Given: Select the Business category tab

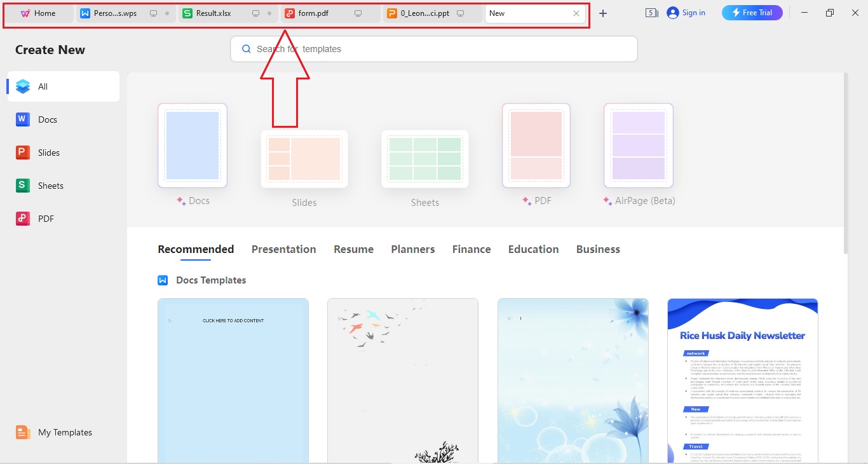Looking at the screenshot, I should click(598, 249).
